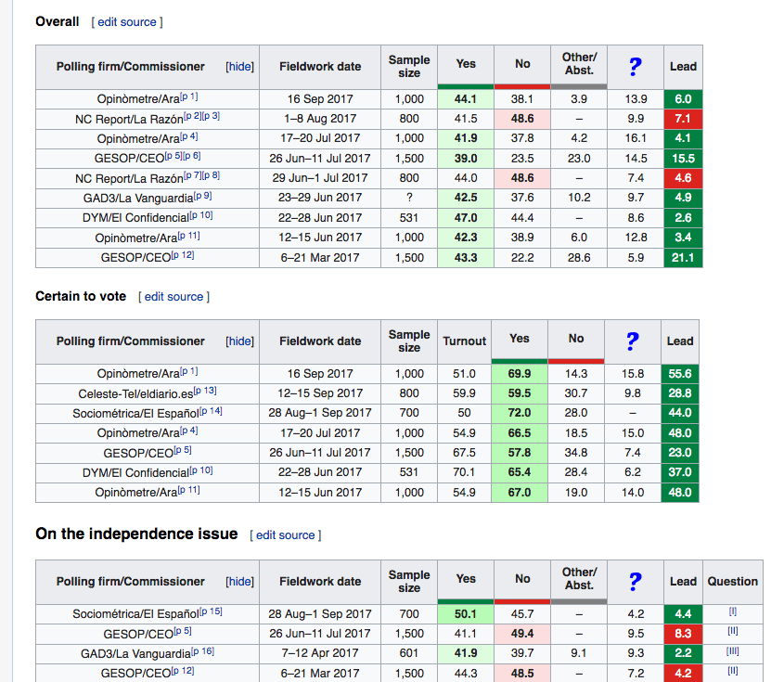The height and width of the screenshot is (682, 784).
Task: Open question note [III] in GAD3 row
Action: [733, 652]
